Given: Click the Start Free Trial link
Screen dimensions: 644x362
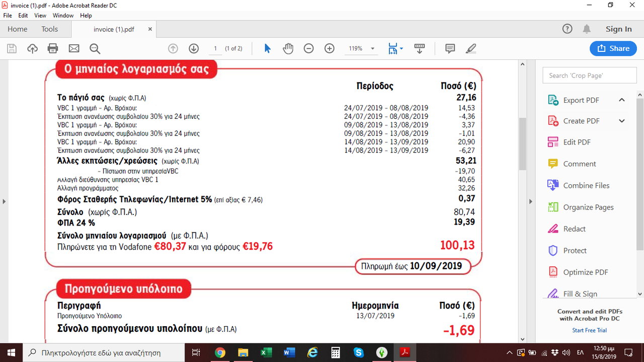Looking at the screenshot, I should point(589,330).
